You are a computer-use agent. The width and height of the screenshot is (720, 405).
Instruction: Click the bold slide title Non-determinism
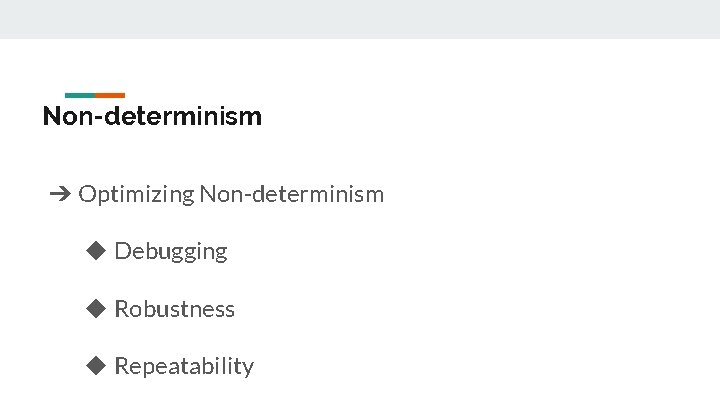coord(152,117)
